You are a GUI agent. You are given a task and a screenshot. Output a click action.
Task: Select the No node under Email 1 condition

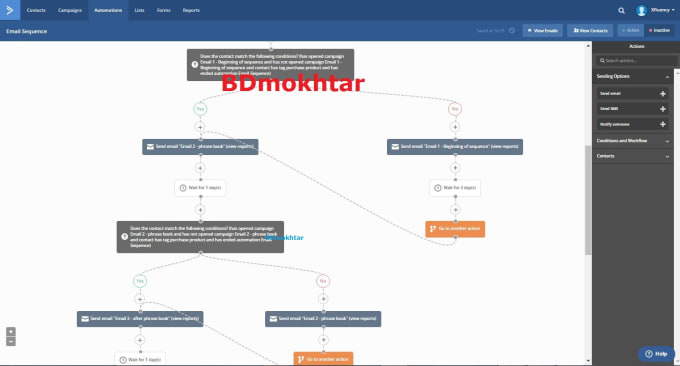pos(455,109)
